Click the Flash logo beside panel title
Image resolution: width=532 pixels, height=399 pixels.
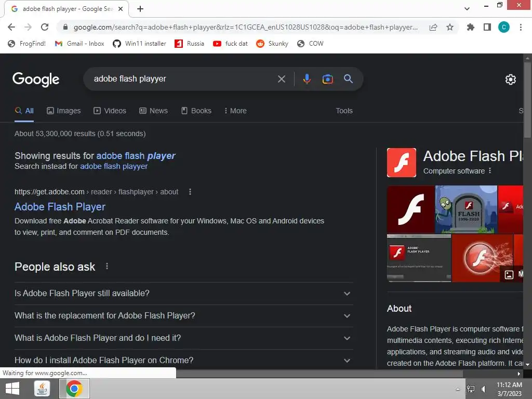click(402, 163)
